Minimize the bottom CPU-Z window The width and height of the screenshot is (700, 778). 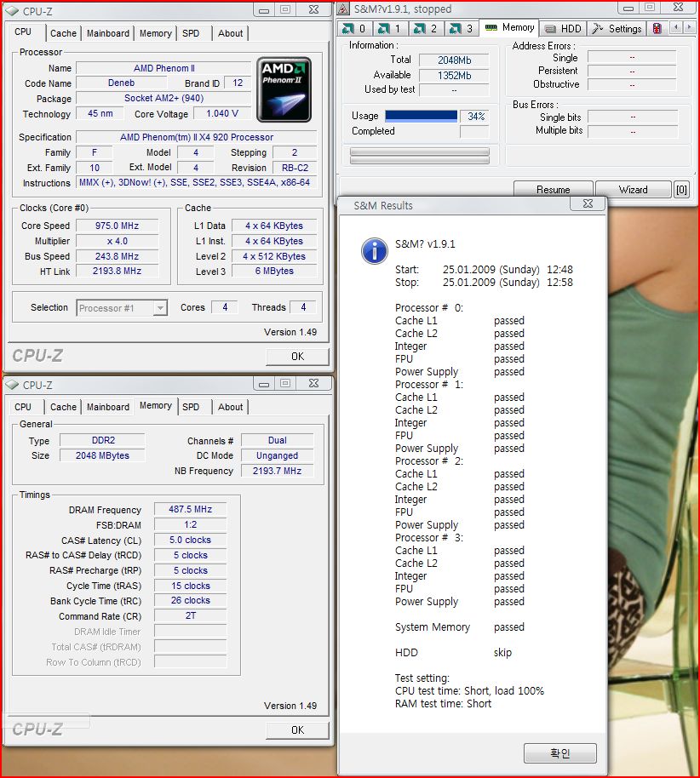click(264, 384)
